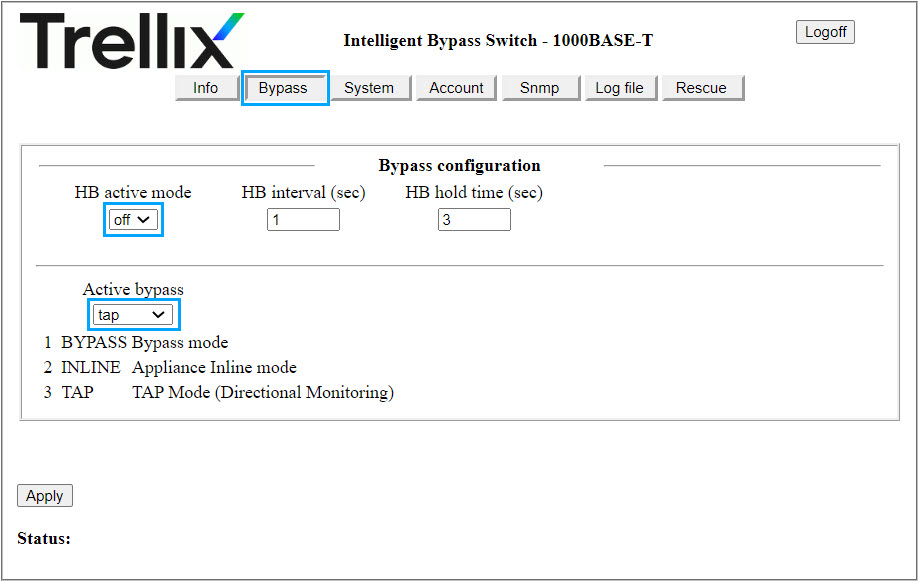This screenshot has width=918, height=581.
Task: Focus the HB interval input field
Action: click(x=303, y=220)
